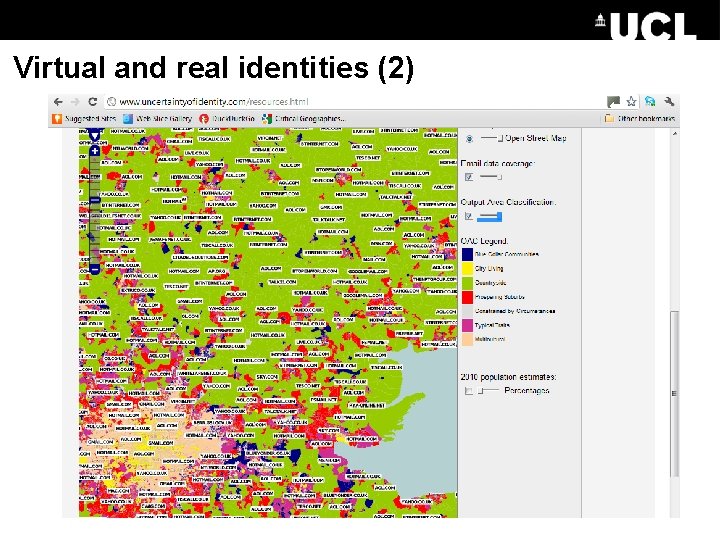Click the globe icon in the address bar
This screenshot has width=720, height=540.
pyautogui.click(x=112, y=102)
